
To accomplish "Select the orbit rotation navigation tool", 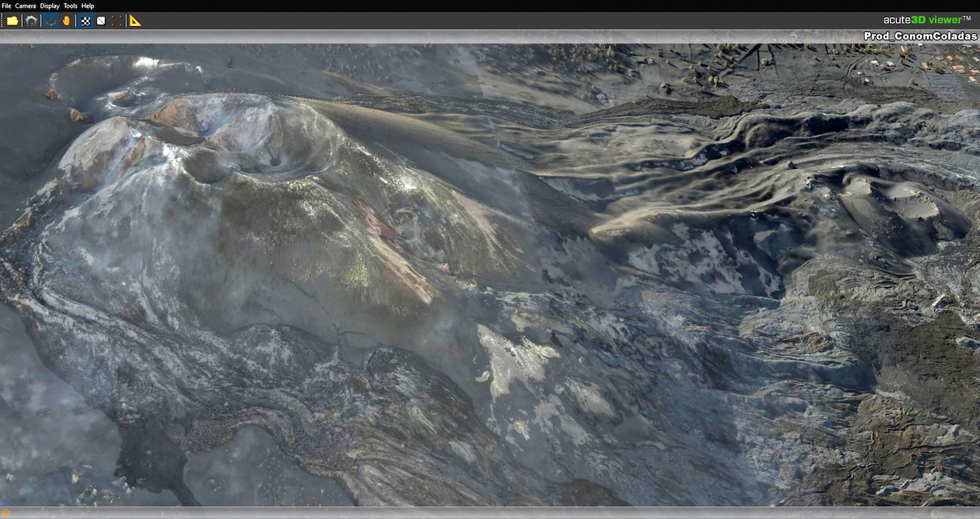I will [51, 20].
